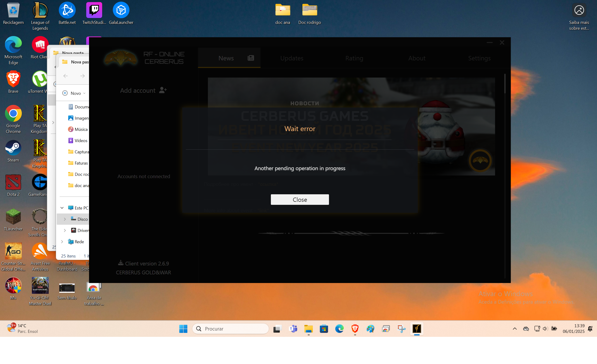Click Explorer back navigation arrow

pos(65,76)
